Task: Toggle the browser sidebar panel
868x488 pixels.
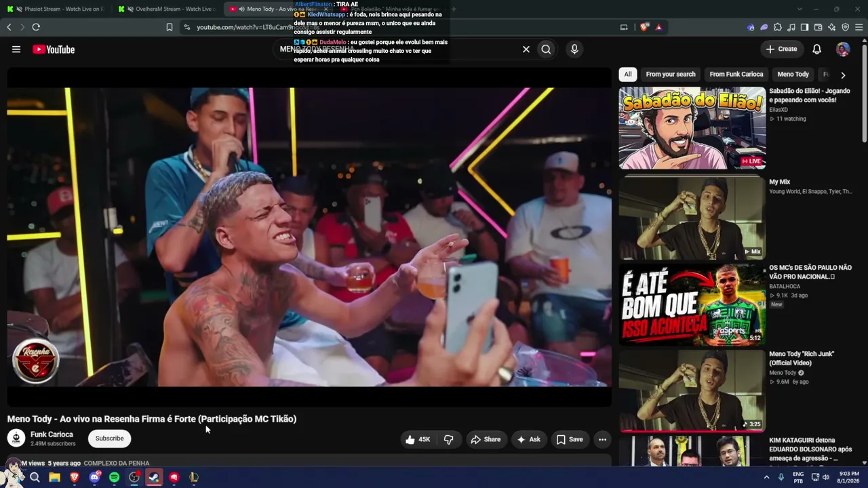Action: pos(804,27)
